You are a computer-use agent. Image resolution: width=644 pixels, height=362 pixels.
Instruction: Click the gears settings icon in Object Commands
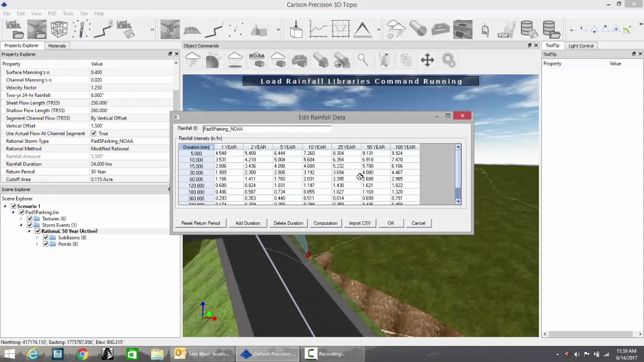click(449, 60)
